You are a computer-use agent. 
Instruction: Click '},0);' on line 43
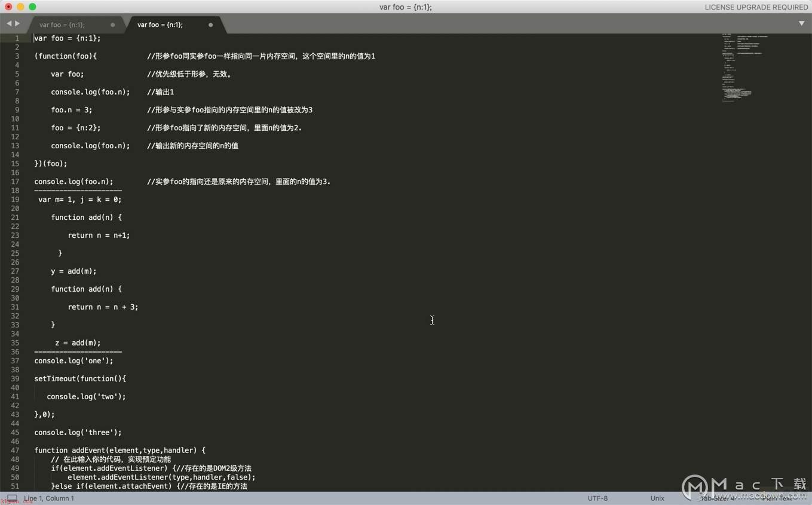pos(44,415)
